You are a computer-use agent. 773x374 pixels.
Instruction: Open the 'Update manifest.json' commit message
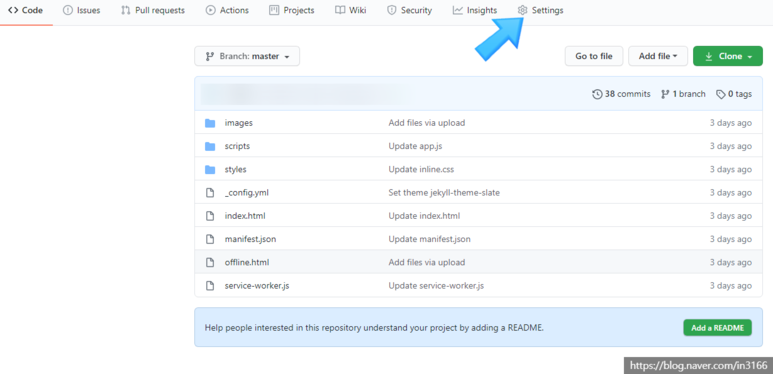(x=429, y=239)
